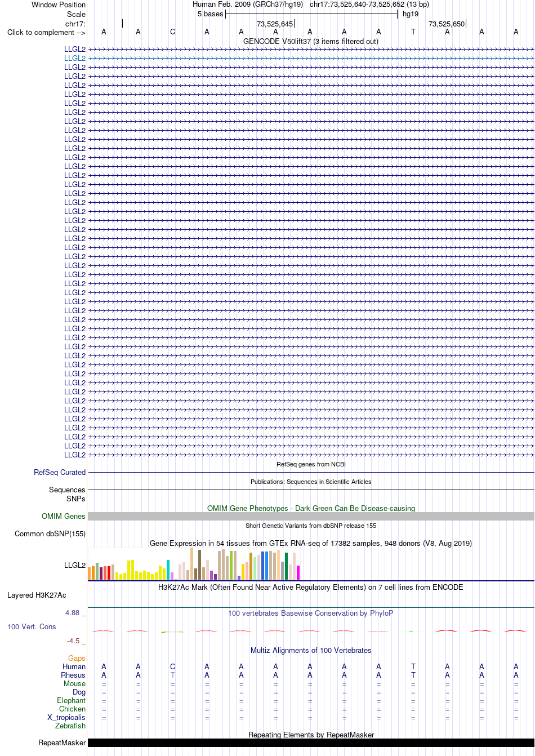Open the RepeatMasker track label

[x=62, y=742]
